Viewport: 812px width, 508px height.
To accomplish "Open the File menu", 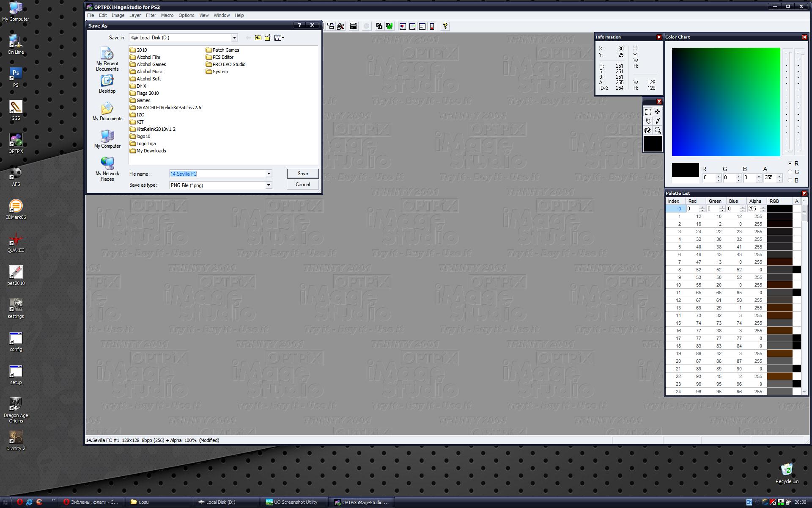I will click(x=91, y=15).
